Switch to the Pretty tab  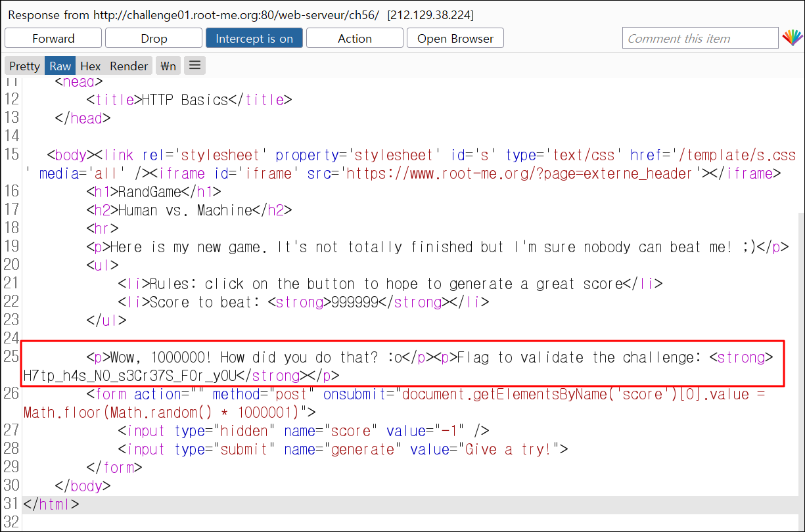point(25,66)
